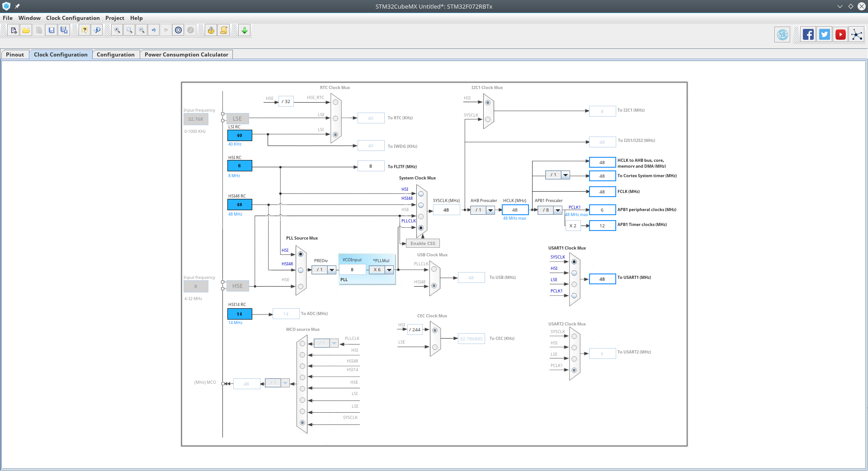Screen dimensions: 868x471
Task: Open the Help menu
Action: 137,18
